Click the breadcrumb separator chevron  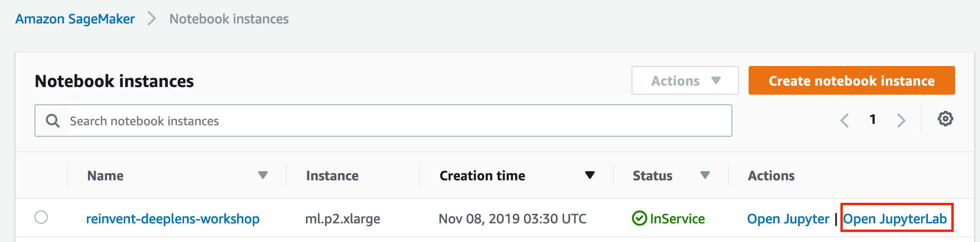(152, 19)
